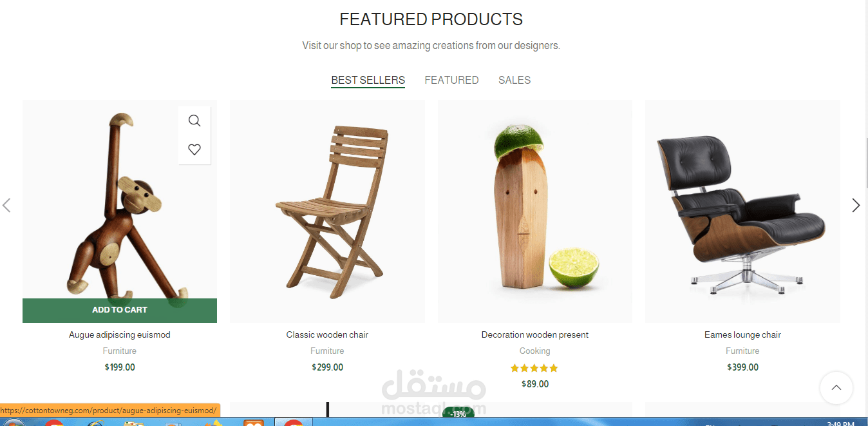This screenshot has width=868, height=426.
Task: Click Furniture category under Eames lounge chair
Action: 742,351
